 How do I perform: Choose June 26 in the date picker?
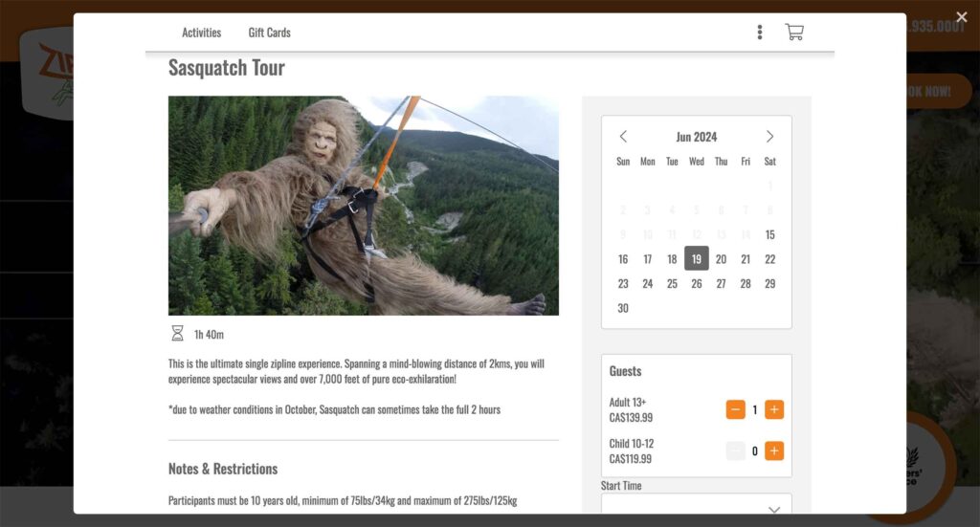697,284
